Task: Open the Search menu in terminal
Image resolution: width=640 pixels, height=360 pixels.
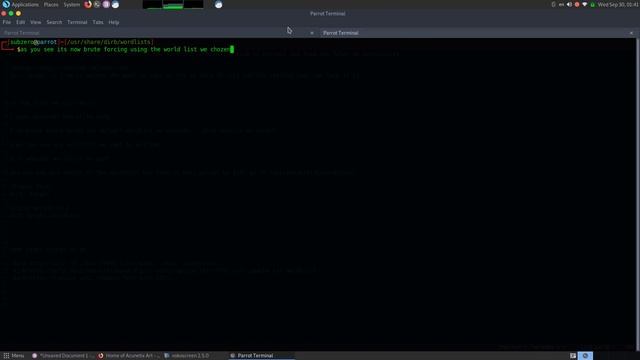Action: click(x=54, y=22)
